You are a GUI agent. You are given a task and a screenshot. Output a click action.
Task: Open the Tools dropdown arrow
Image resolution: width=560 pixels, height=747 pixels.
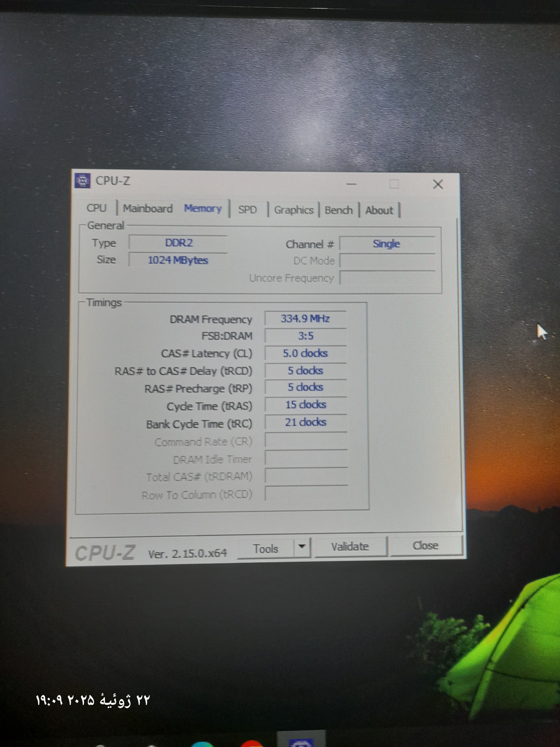point(302,546)
